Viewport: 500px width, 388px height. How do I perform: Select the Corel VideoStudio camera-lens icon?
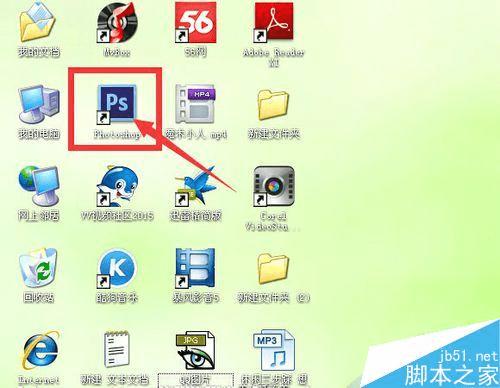coord(274,186)
